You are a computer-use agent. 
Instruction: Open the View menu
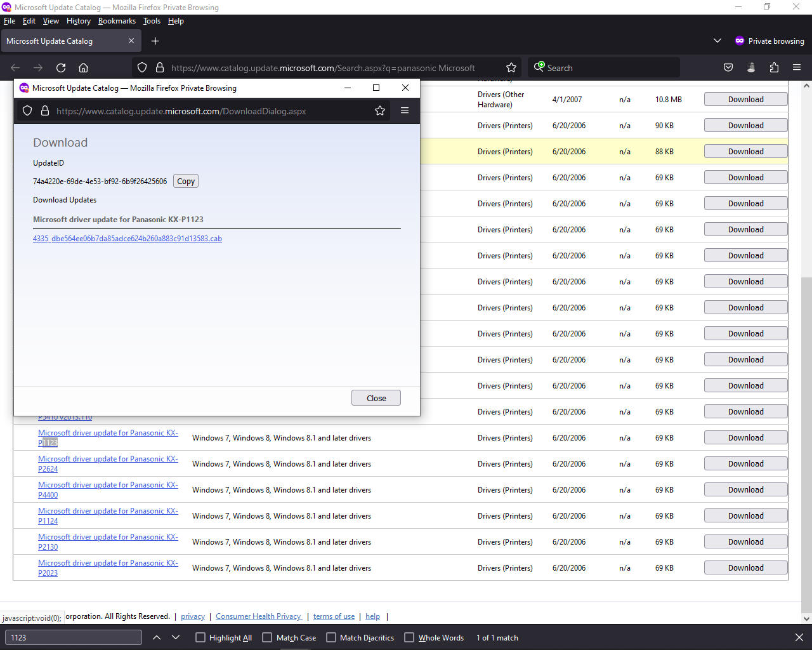51,21
